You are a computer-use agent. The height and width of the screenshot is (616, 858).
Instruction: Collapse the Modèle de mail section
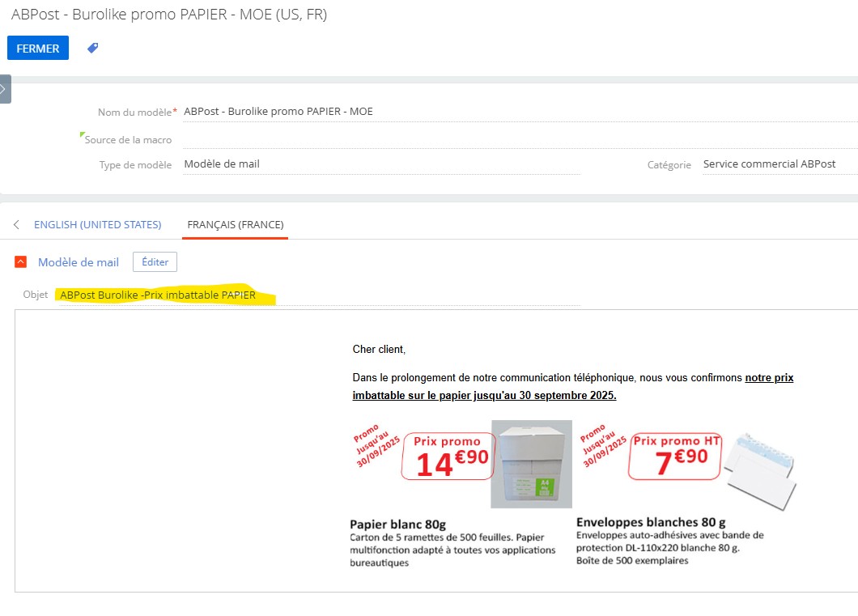coord(20,262)
